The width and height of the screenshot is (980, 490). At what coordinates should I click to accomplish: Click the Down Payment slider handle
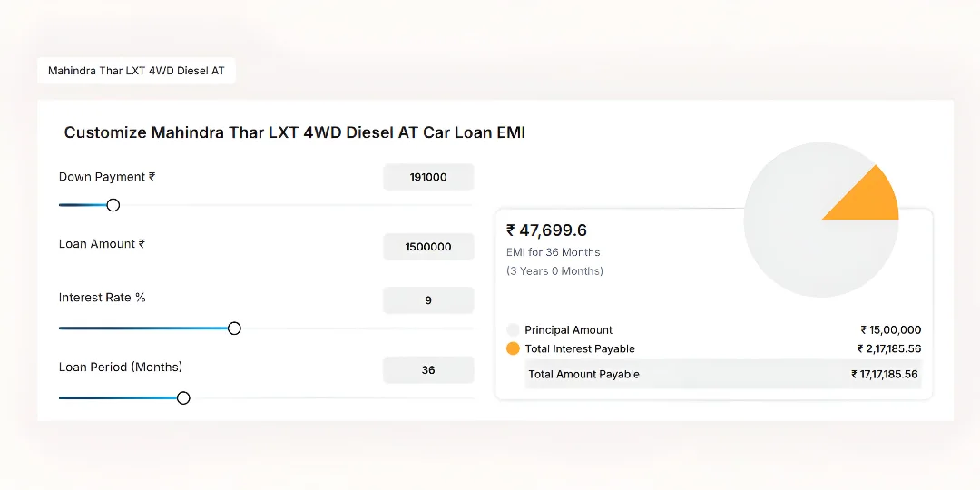(113, 205)
